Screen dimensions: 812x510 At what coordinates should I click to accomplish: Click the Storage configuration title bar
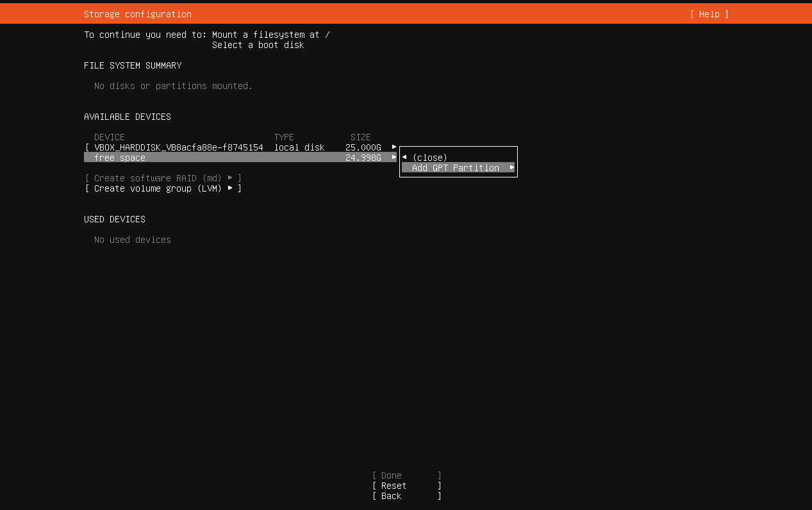point(137,13)
